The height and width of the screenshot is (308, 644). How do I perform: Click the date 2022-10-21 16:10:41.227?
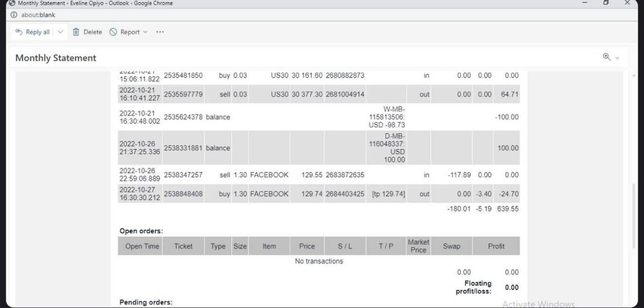click(x=140, y=94)
